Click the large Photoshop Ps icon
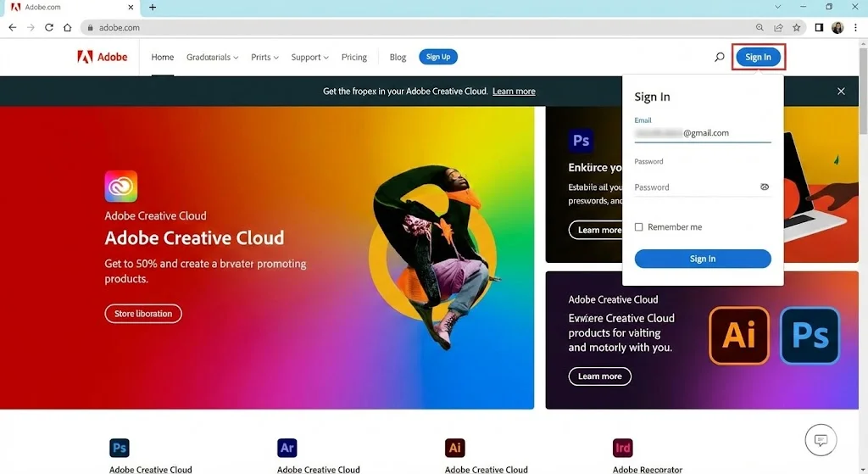The width and height of the screenshot is (868, 474). click(810, 336)
